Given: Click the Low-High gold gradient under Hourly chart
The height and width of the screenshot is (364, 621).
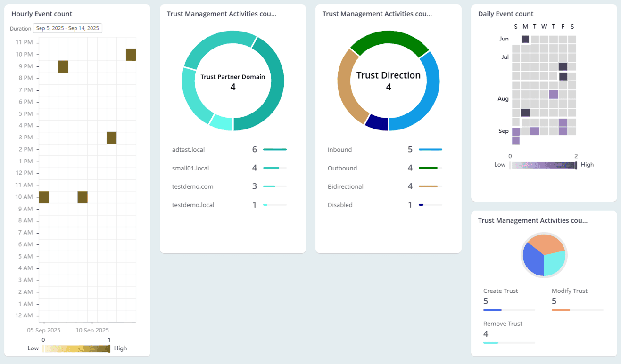Looking at the screenshot, I should coord(76,348).
